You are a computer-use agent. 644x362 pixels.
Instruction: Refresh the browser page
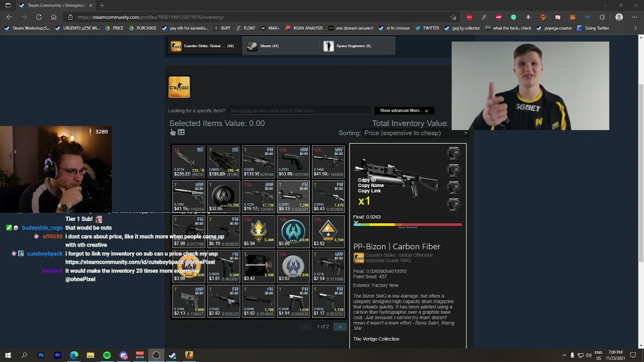39,17
